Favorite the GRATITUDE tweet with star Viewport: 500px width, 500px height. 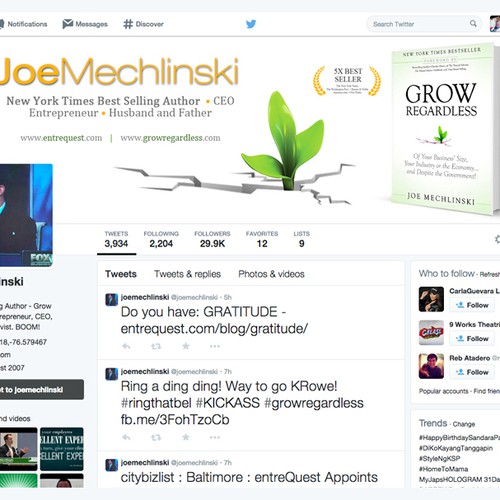coord(186,346)
